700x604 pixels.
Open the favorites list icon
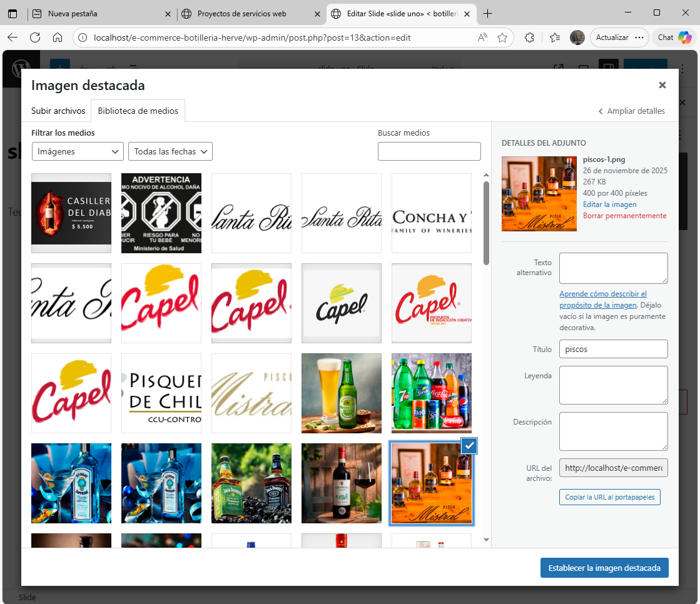[x=554, y=38]
